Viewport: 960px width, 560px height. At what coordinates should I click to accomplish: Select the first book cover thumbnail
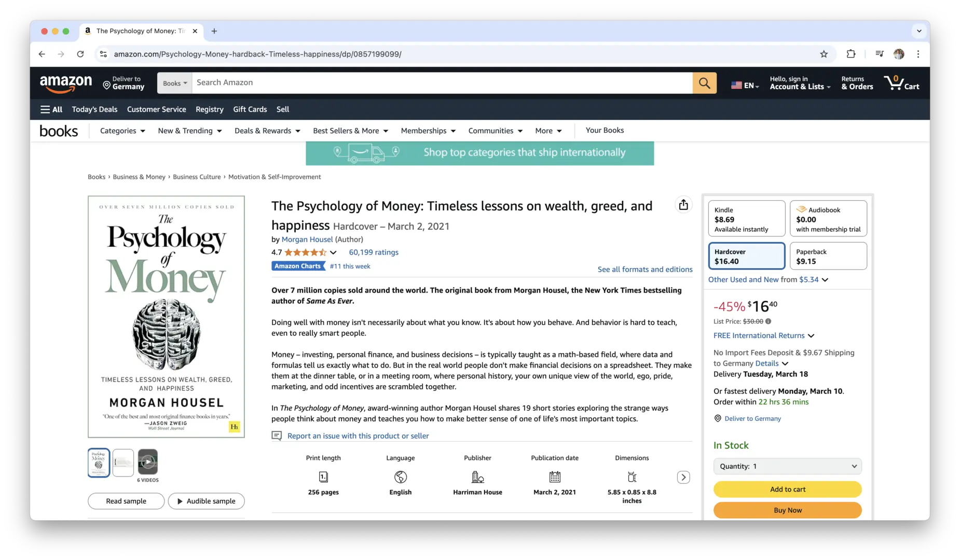click(x=99, y=463)
